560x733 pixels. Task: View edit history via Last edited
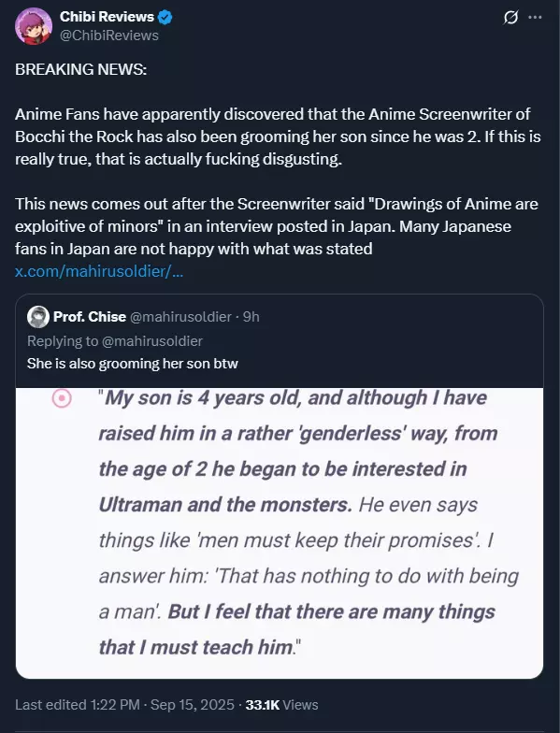pyautogui.click(x=77, y=705)
